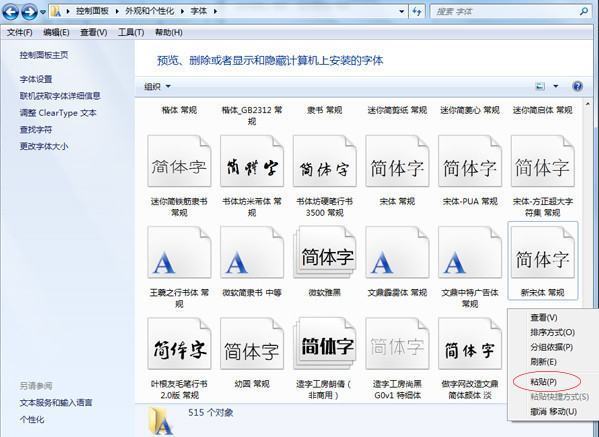Click the magnifier search icon
Viewport: 599px width, 437px height.
click(584, 12)
